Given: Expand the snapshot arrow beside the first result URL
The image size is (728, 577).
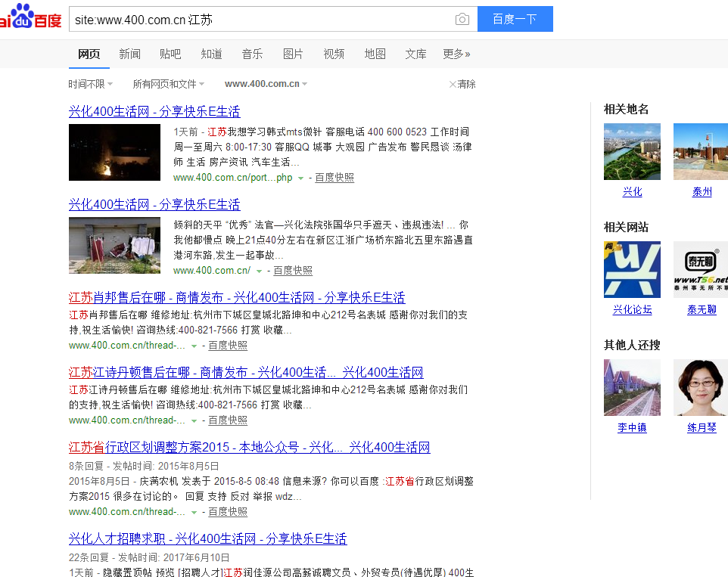Looking at the screenshot, I should tap(301, 178).
